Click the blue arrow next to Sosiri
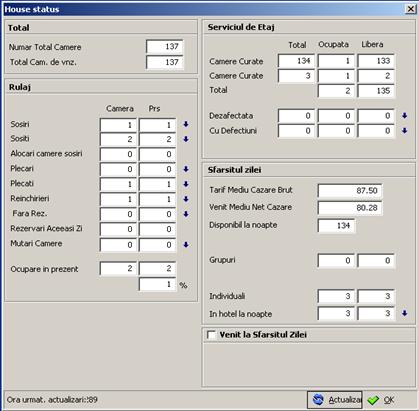Image resolution: width=419 pixels, height=411 pixels. (x=186, y=124)
